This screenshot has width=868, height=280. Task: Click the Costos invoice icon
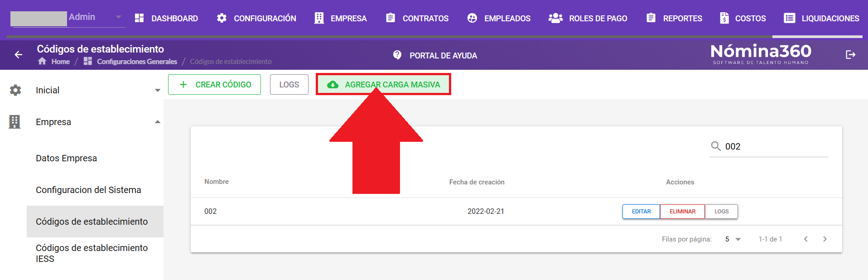724,18
